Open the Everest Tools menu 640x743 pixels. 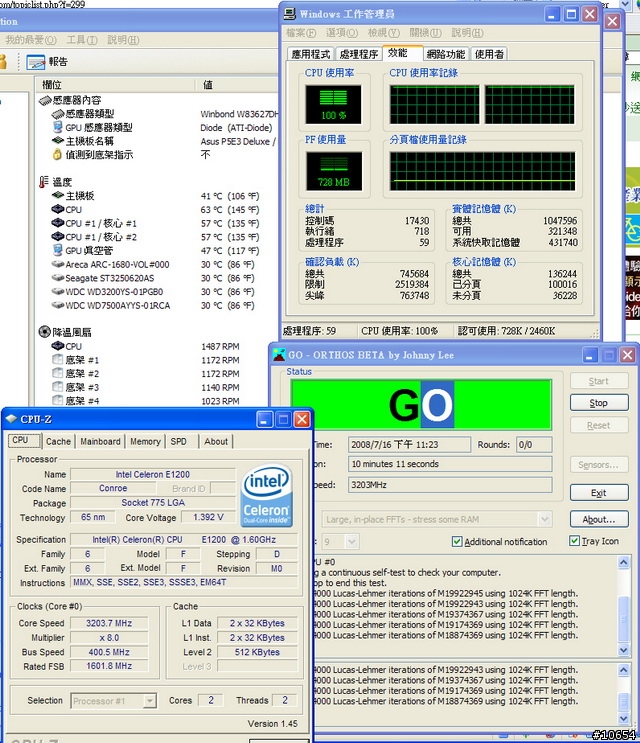[82, 40]
